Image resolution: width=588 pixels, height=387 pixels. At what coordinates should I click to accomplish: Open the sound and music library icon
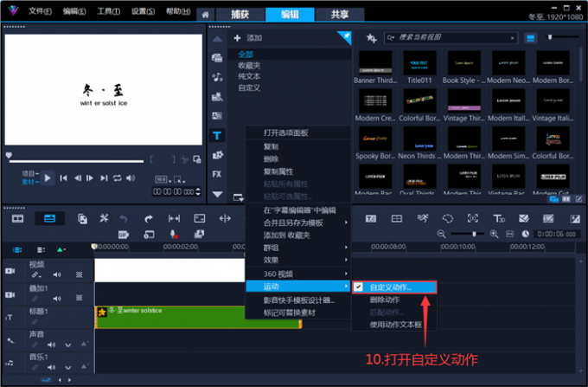pos(217,77)
